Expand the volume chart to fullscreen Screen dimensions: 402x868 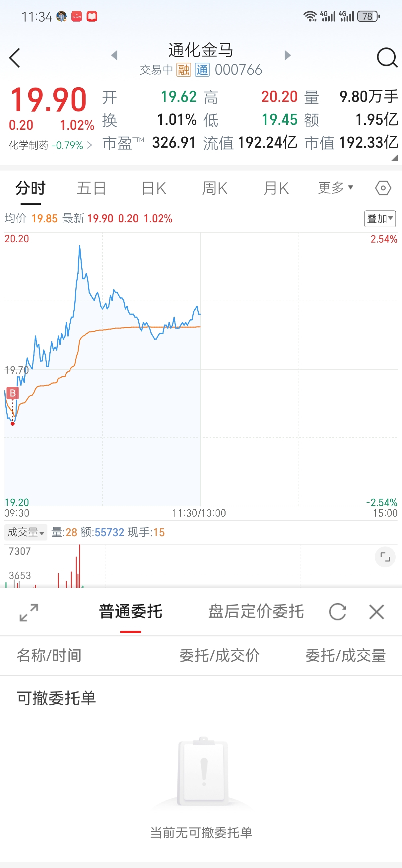(385, 557)
